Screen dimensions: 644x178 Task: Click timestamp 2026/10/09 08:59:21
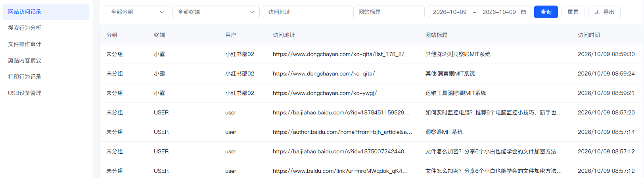[x=606, y=93]
